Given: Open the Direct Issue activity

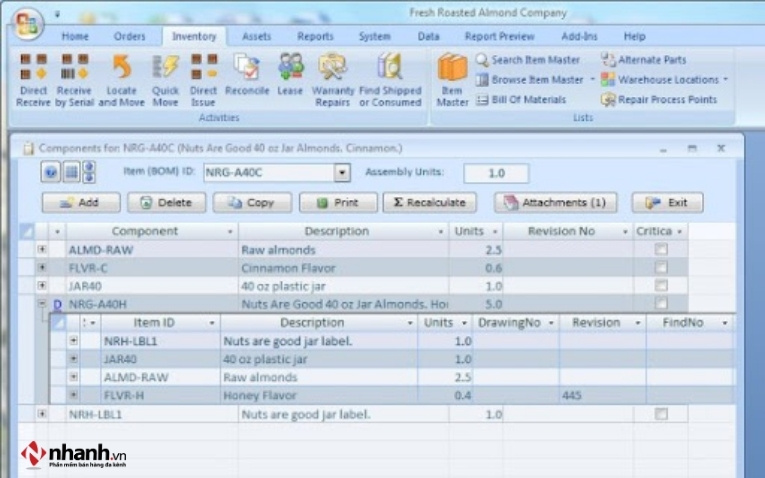Looking at the screenshot, I should pos(203,80).
